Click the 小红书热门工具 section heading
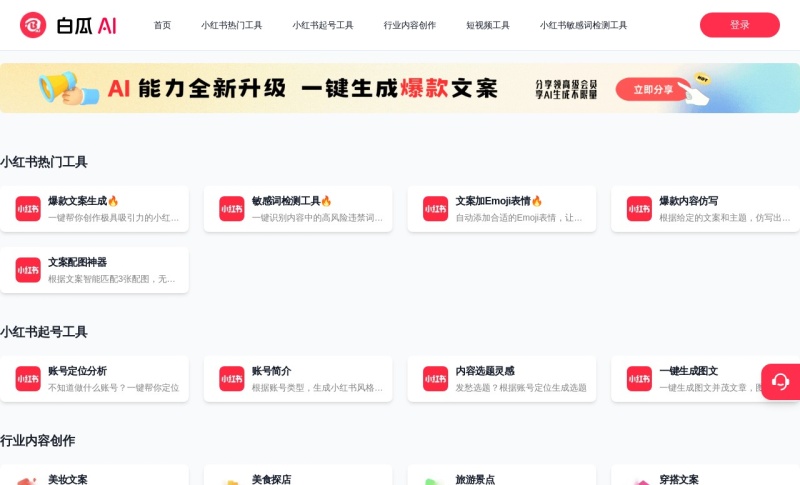Screen dimensions: 800x485 coord(44,162)
